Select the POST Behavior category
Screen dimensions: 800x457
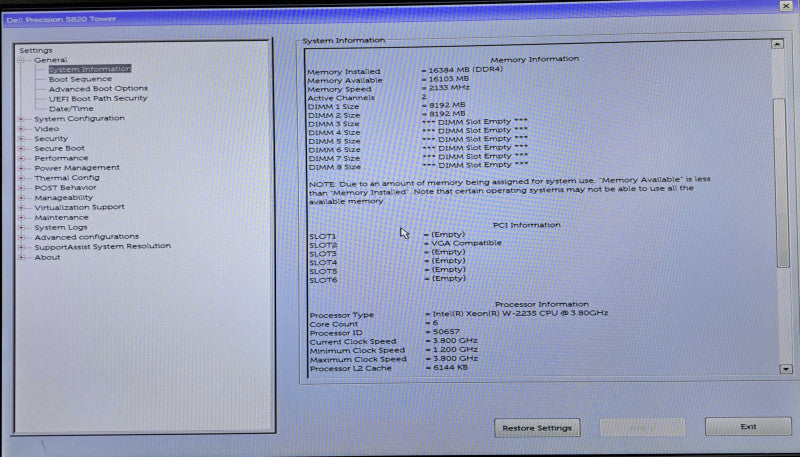pos(65,188)
